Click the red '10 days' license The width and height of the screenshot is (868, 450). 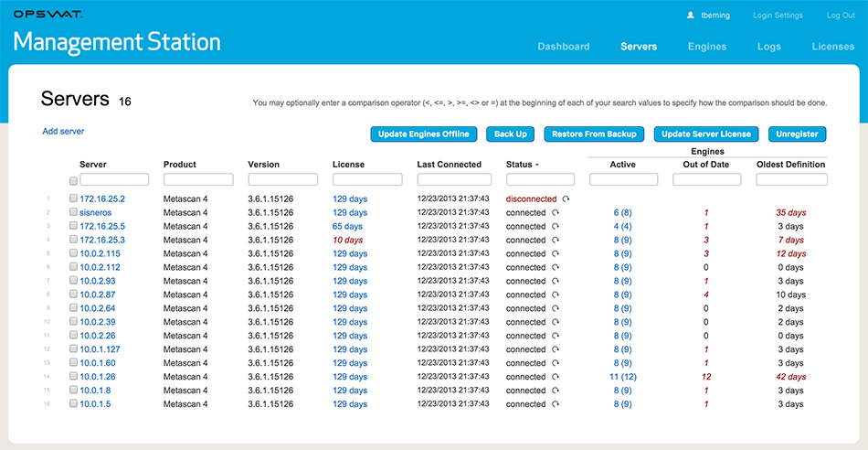point(347,240)
